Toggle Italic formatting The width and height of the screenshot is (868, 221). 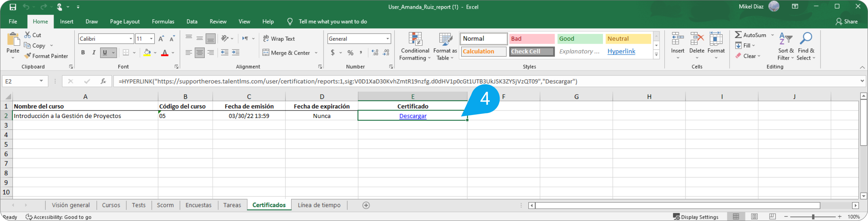(x=94, y=52)
